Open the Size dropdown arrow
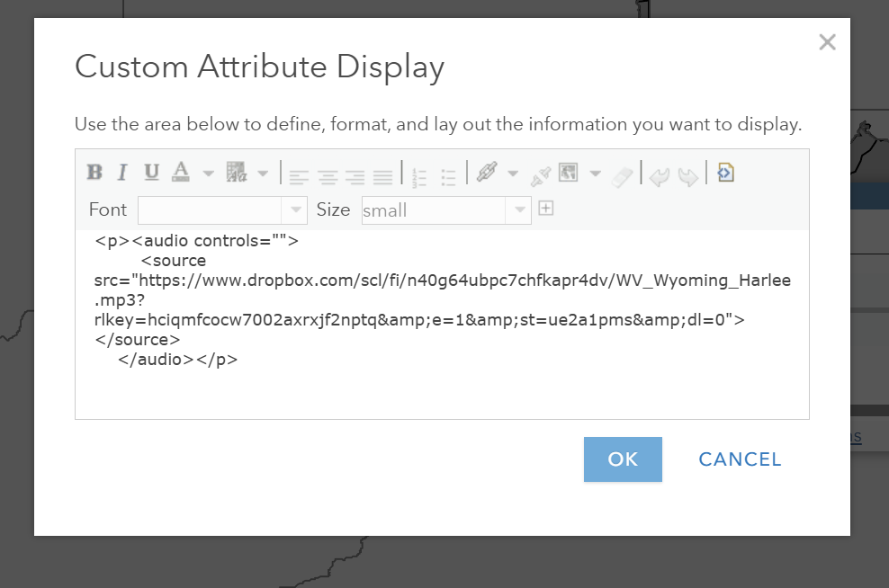Screen dimensions: 889x588 (x=519, y=210)
